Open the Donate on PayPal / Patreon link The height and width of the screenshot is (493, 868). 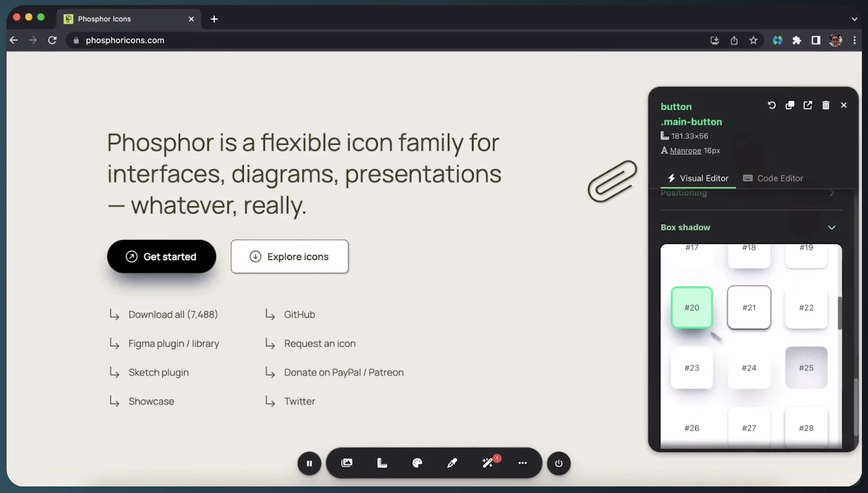click(x=344, y=372)
